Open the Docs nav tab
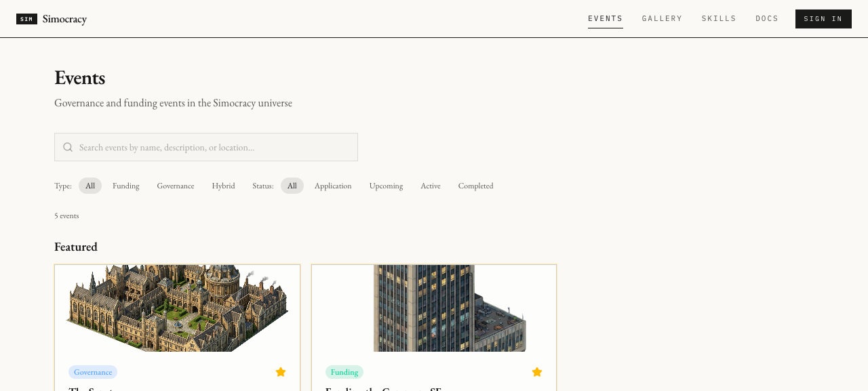 tap(767, 19)
